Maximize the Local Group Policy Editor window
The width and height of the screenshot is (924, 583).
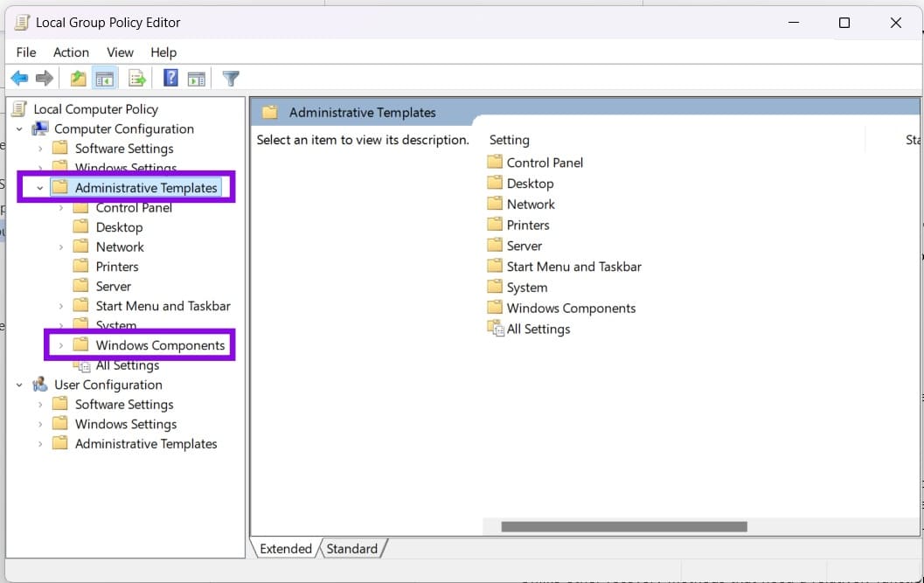844,23
